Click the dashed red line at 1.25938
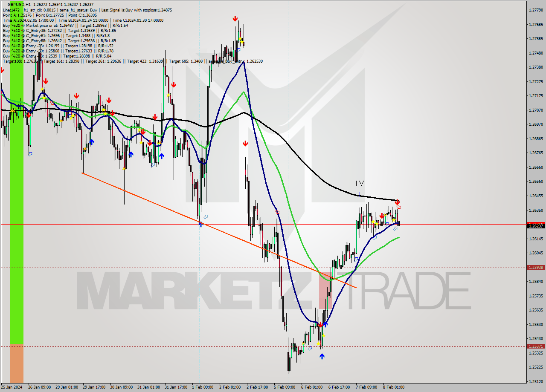546x392 pixels. coord(263,268)
